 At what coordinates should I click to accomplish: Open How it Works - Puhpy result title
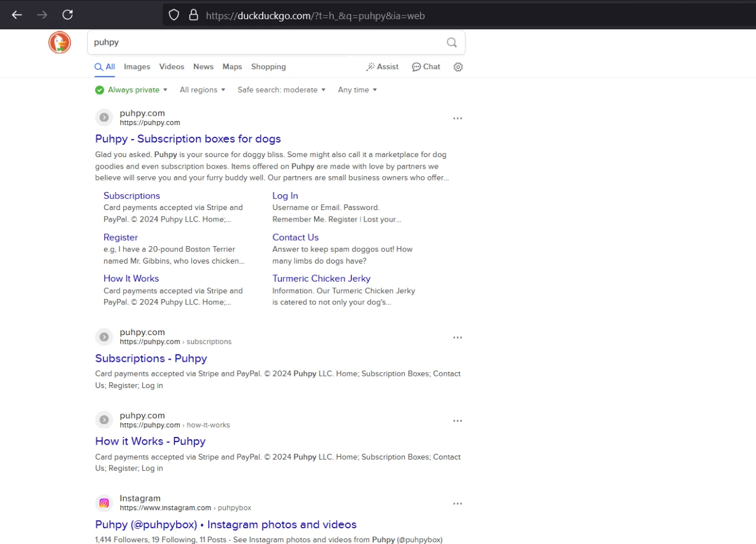151,442
